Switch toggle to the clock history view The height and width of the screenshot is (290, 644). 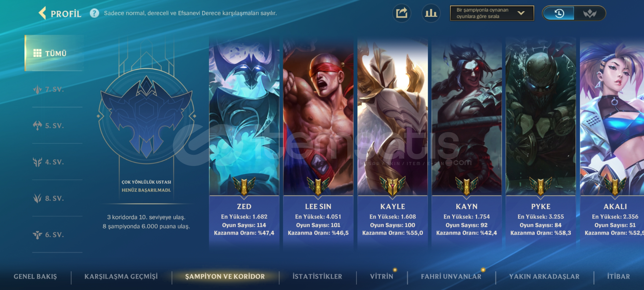click(559, 13)
